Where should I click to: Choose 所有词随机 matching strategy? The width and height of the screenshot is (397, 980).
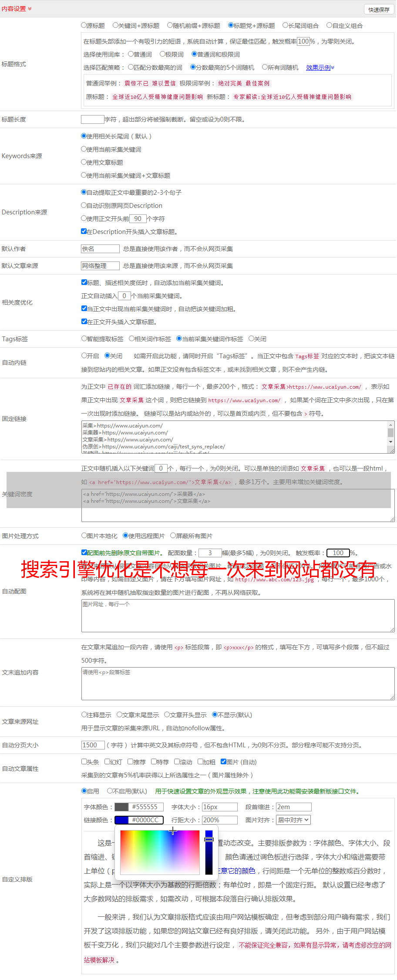point(265,67)
